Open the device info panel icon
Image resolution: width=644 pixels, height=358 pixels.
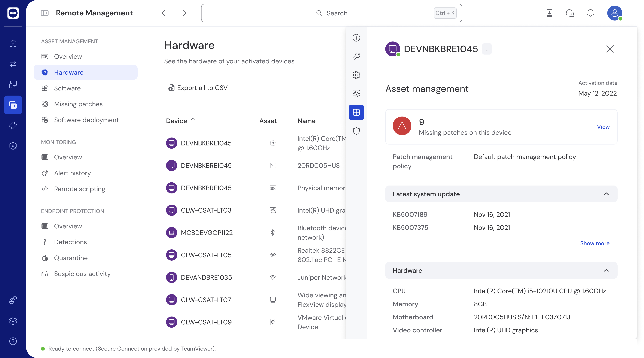356,38
